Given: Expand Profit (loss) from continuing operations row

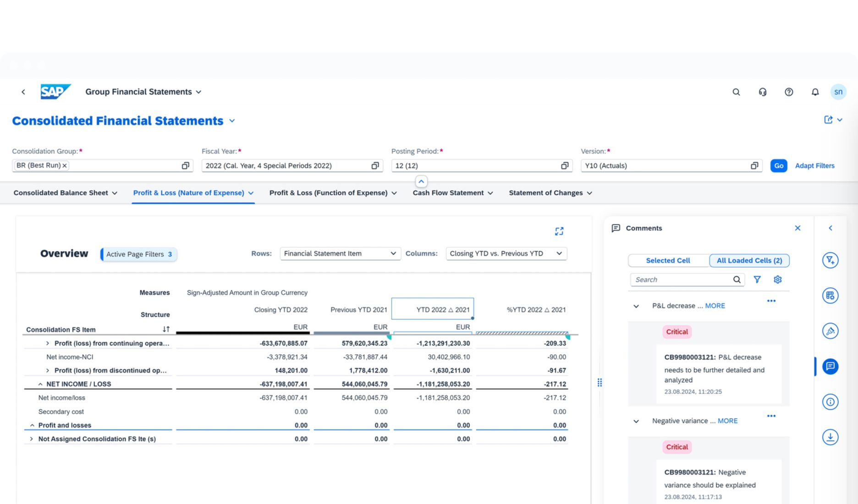Looking at the screenshot, I should 47,343.
